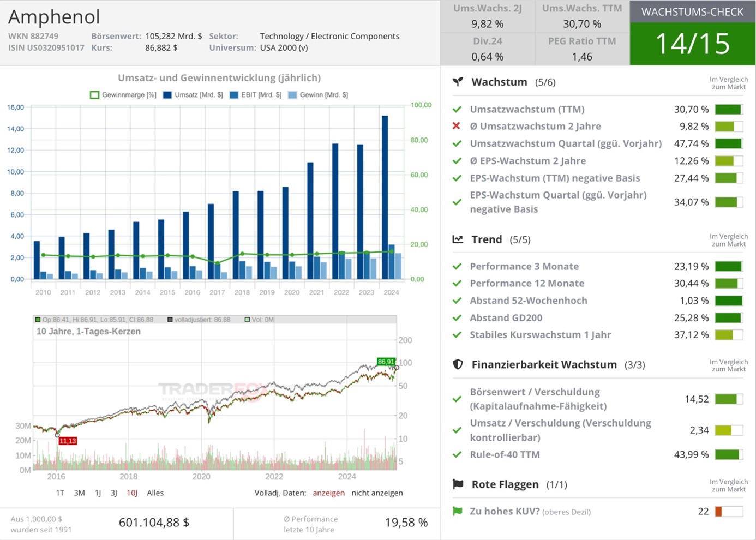Viewport: 756px width, 540px height.
Task: Click the red 11,13 low price marker
Action: tap(68, 441)
